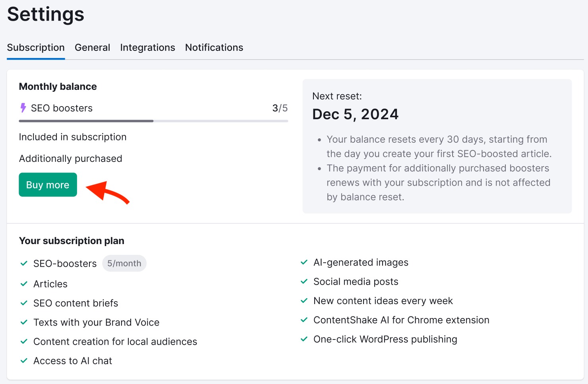Click the SEO boosters progress bar
This screenshot has width=588, height=384.
153,121
